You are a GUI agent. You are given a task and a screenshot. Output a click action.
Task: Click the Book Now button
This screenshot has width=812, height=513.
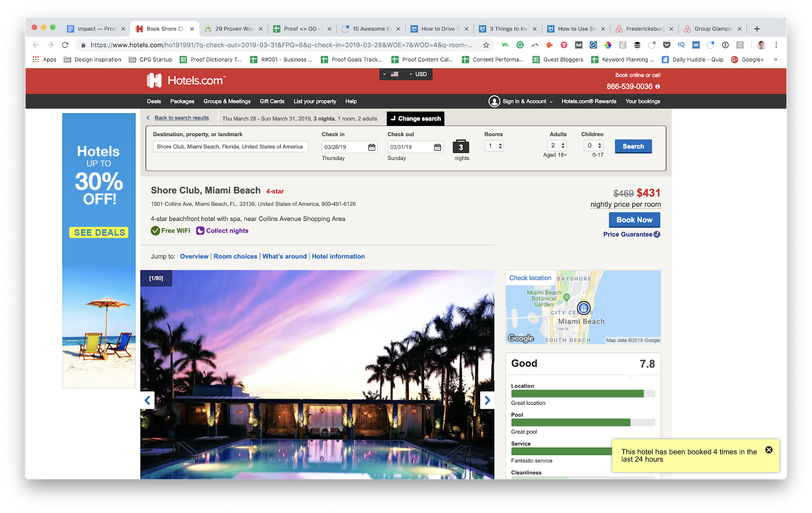click(x=634, y=220)
